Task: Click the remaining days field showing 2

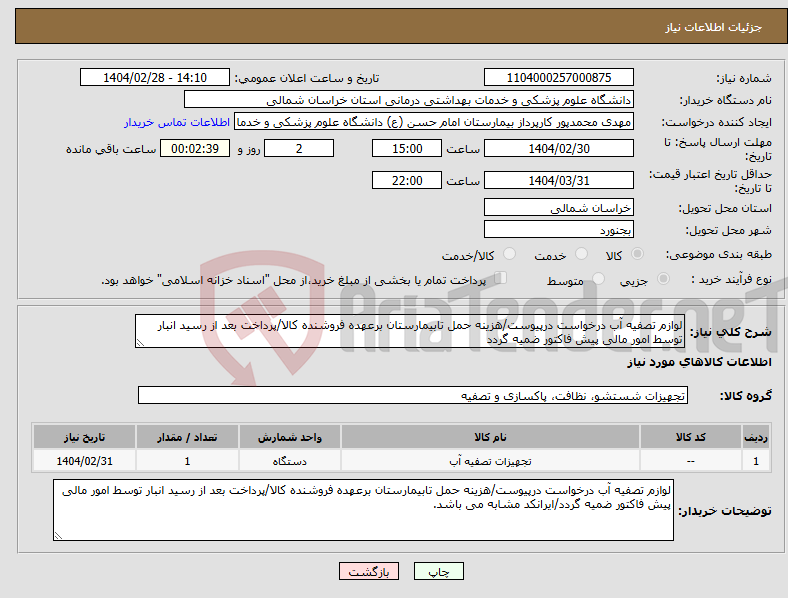Action: pos(299,148)
